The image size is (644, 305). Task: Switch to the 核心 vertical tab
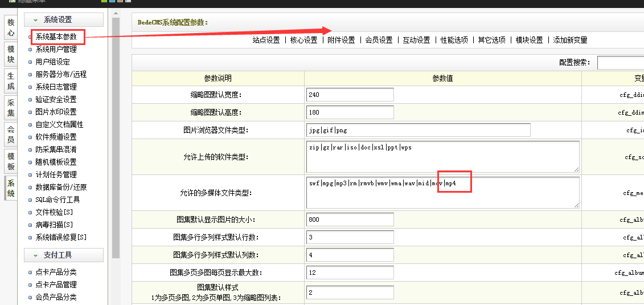pyautogui.click(x=10, y=28)
